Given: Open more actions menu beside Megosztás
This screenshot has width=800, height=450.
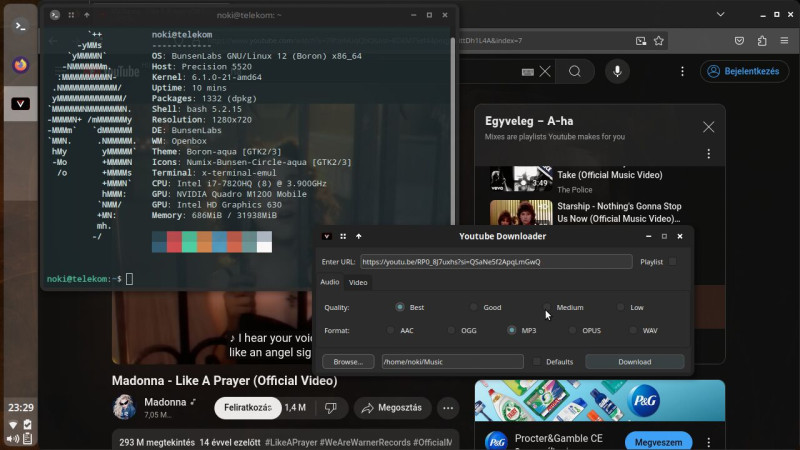Looking at the screenshot, I should pos(448,408).
